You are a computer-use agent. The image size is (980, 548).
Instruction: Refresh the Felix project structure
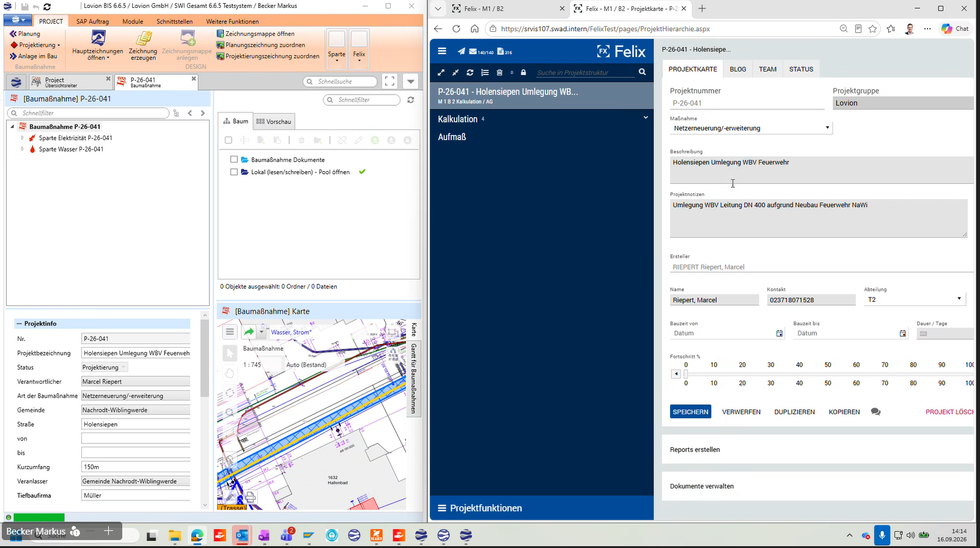tap(470, 73)
